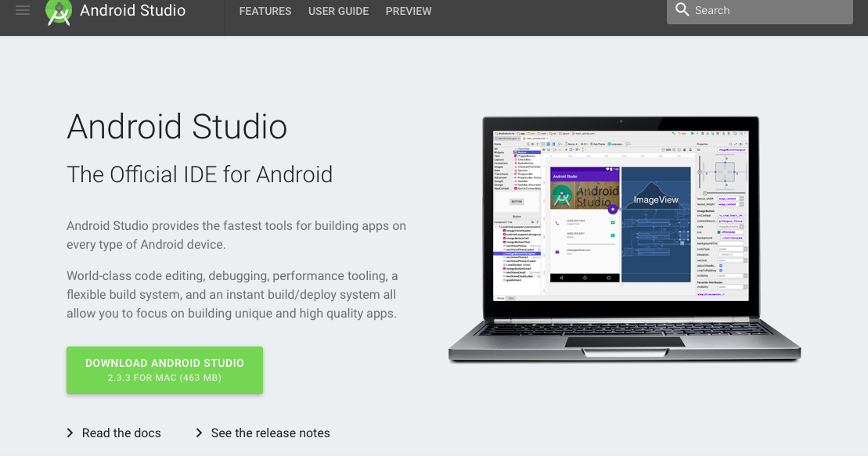Open See the release notes link

270,433
